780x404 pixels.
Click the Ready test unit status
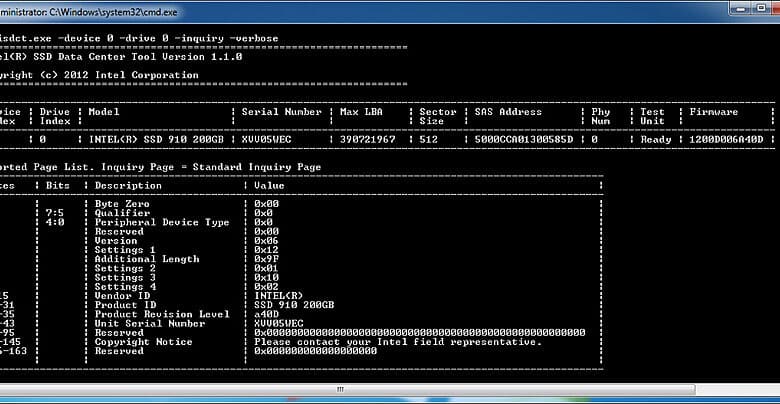(x=656, y=140)
